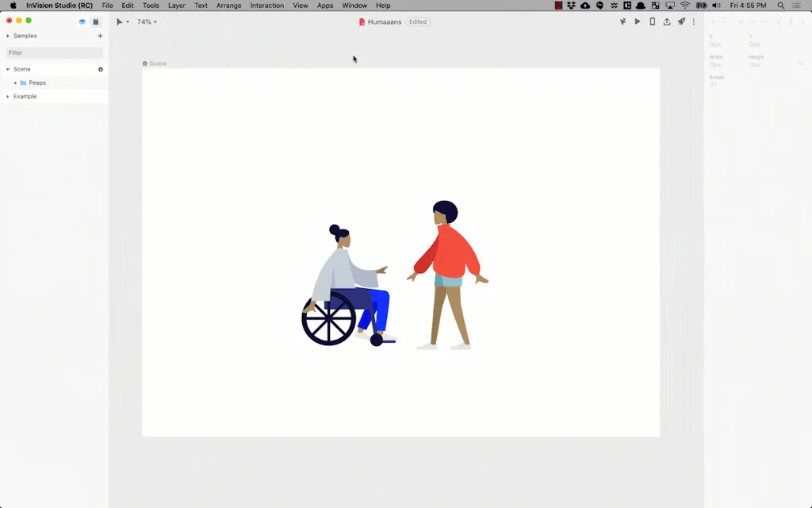
Task: Click the export upload icon
Action: coord(667,21)
